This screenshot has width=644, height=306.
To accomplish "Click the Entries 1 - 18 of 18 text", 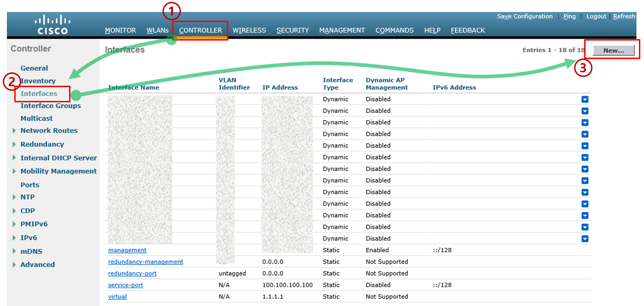I will click(x=554, y=50).
